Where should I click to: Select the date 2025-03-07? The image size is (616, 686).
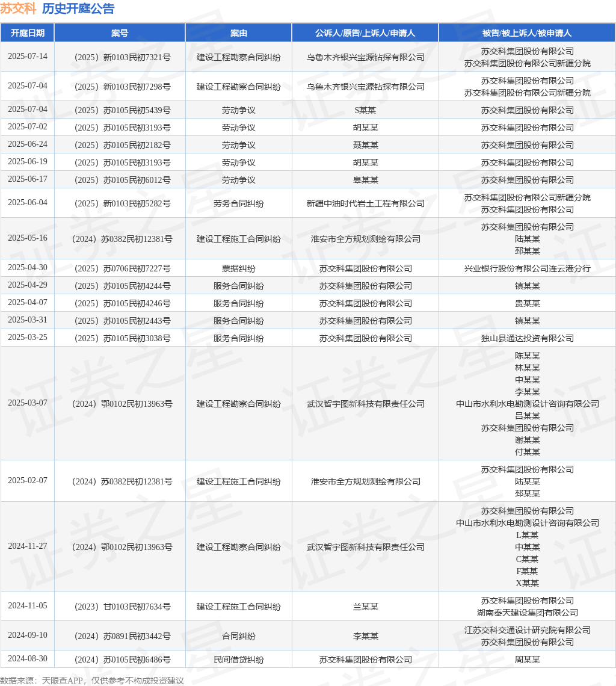coord(28,403)
